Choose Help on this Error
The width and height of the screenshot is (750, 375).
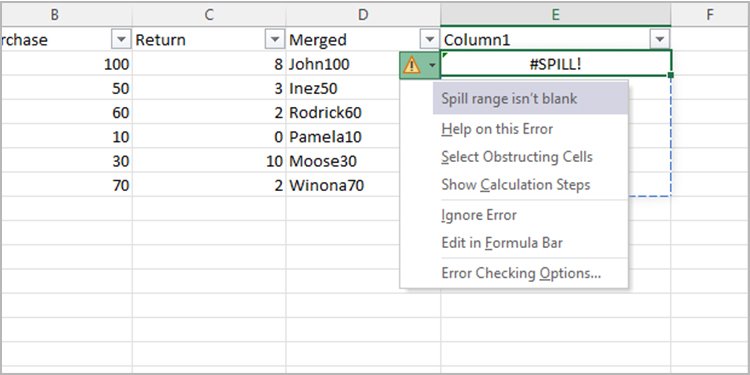[x=497, y=129]
